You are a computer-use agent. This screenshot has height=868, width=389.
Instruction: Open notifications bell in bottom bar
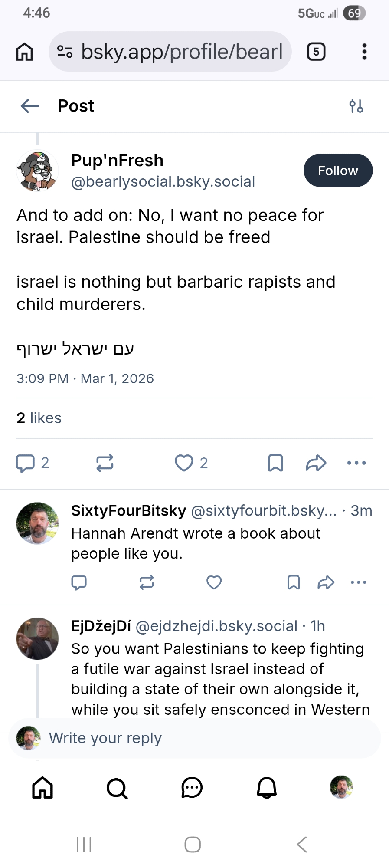pyautogui.click(x=267, y=788)
